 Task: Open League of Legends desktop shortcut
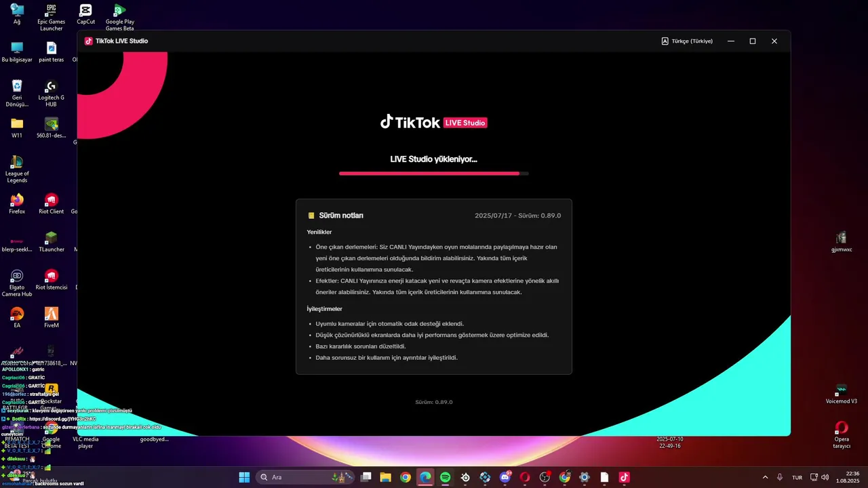pyautogui.click(x=17, y=169)
